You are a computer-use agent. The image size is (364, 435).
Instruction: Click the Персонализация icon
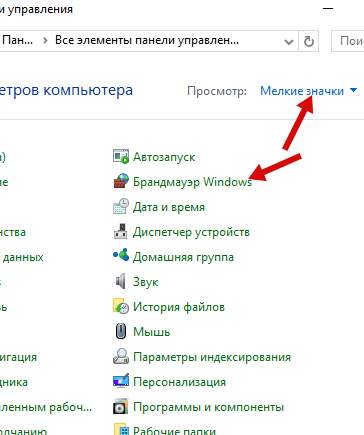click(121, 381)
